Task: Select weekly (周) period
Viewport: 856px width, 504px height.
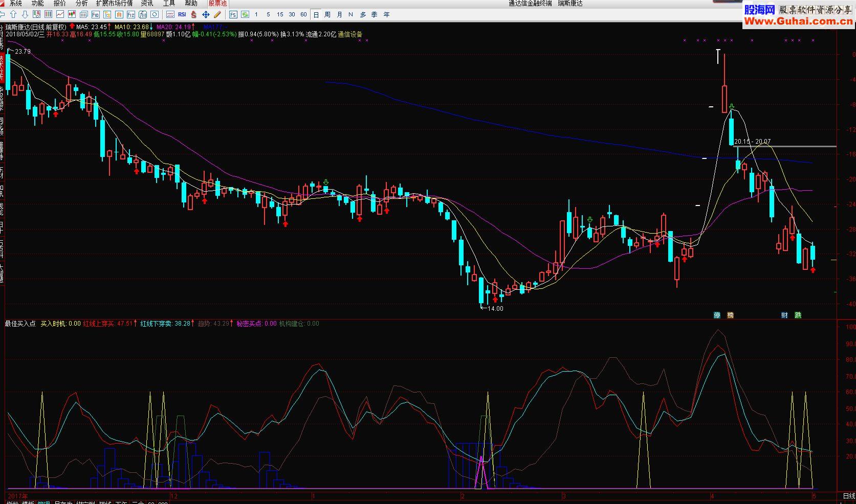Action: pyautogui.click(x=327, y=15)
